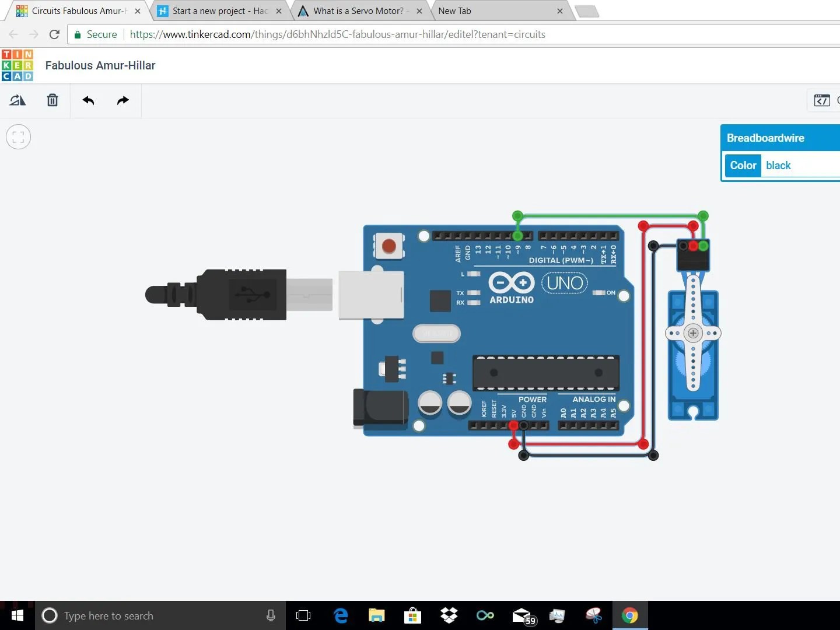840x630 pixels.
Task: Delete the selected breadboard wire
Action: (52, 100)
